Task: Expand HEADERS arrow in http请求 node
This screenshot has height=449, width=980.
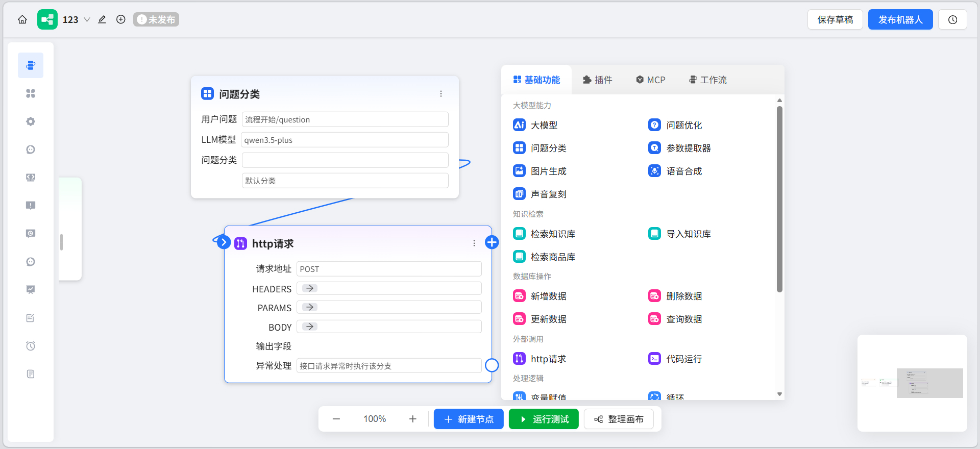Action: pyautogui.click(x=309, y=288)
